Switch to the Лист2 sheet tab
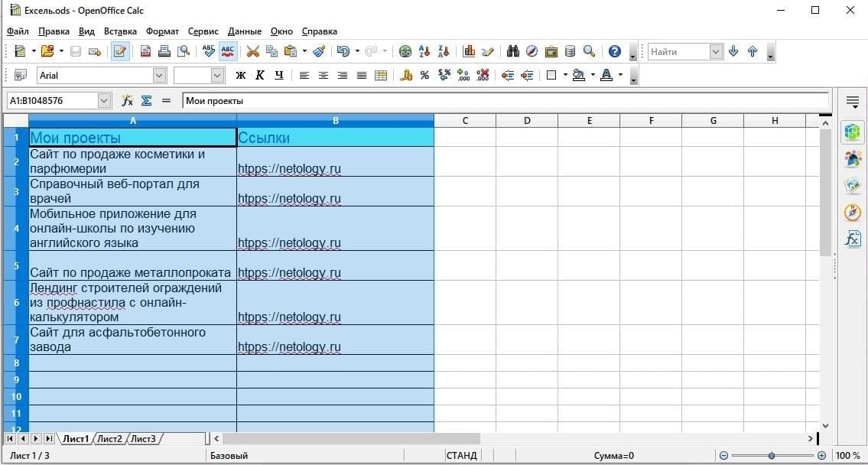 point(109,438)
